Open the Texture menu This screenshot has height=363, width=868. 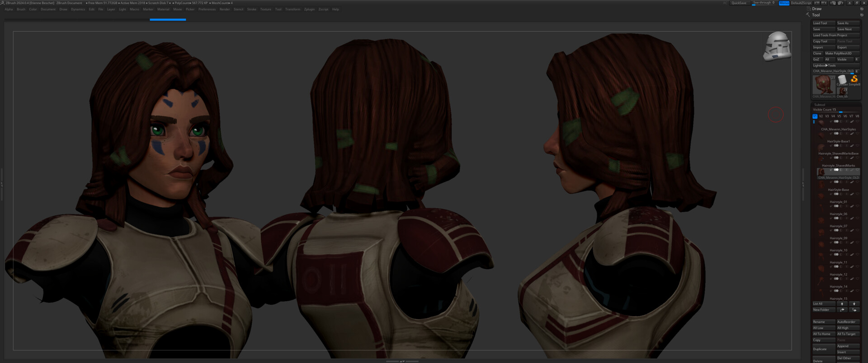pos(266,9)
